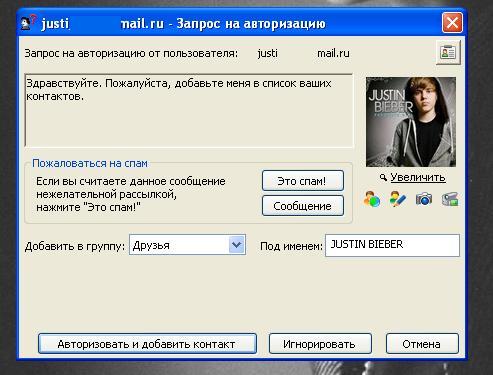Close the authorization request window
This screenshot has height=375, width=493.
pos(452,23)
